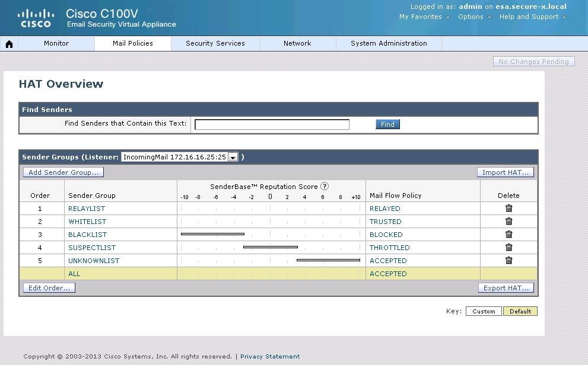Viewport: 588px width, 365px height.
Task: Go to the home page icon
Action: (9, 44)
